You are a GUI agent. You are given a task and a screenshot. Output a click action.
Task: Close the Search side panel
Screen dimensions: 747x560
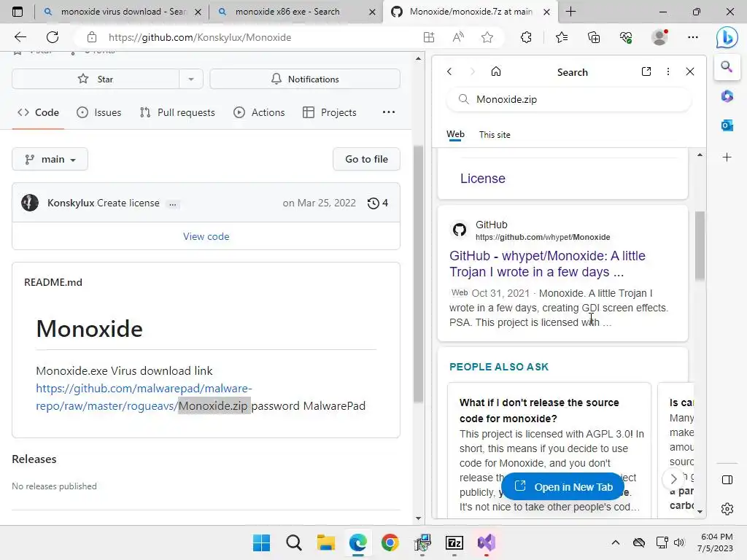click(x=690, y=71)
